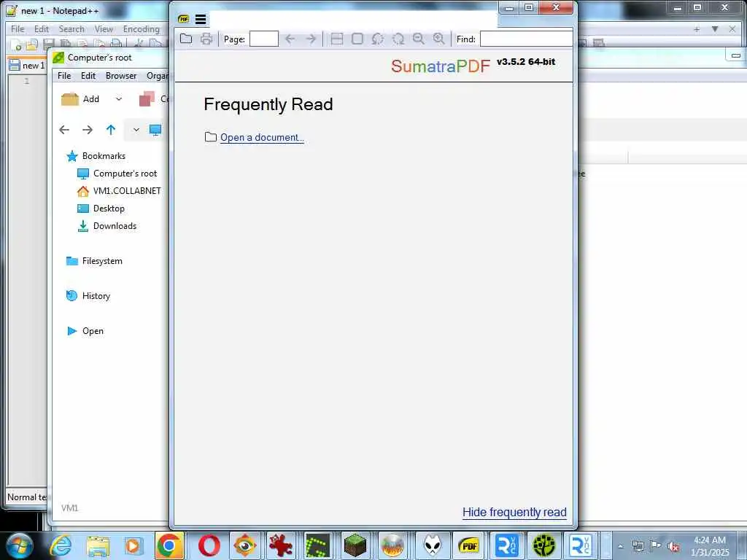Zoom out with the magnifier minus icon
The height and width of the screenshot is (560, 747).
418,39
